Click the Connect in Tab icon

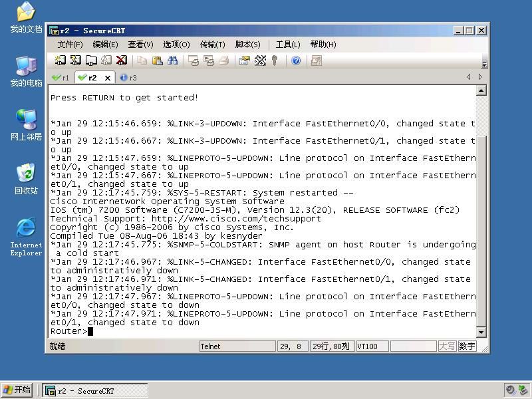point(91,61)
